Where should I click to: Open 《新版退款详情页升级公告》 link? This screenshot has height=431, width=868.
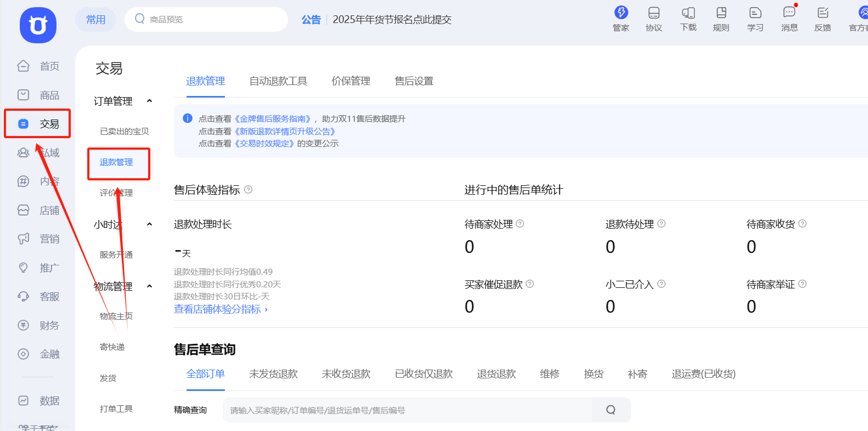coord(285,132)
